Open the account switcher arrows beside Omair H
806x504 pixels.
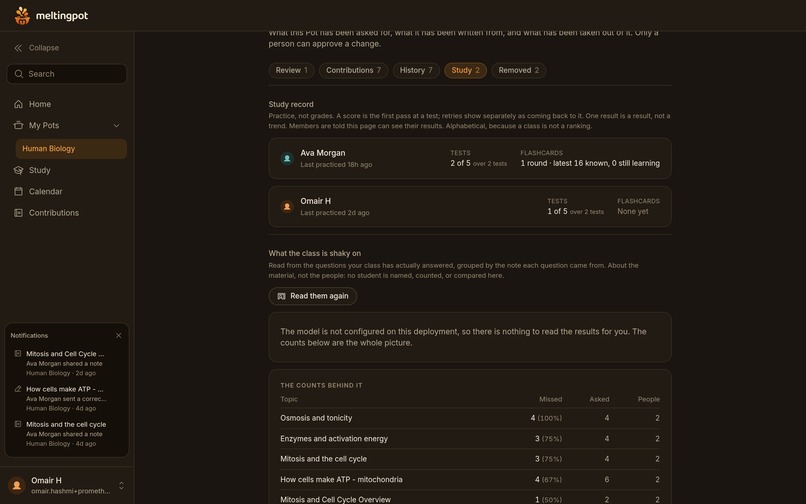pyautogui.click(x=121, y=485)
